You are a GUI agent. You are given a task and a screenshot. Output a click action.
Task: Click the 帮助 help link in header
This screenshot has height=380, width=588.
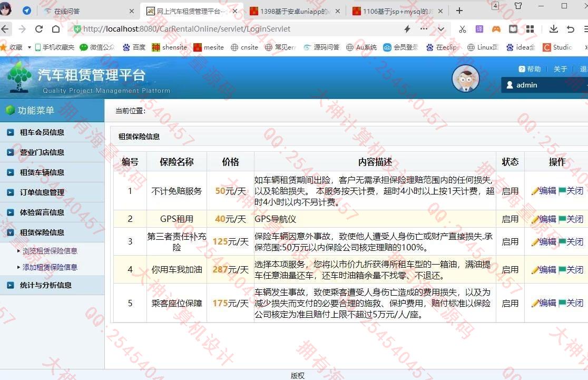pos(530,69)
